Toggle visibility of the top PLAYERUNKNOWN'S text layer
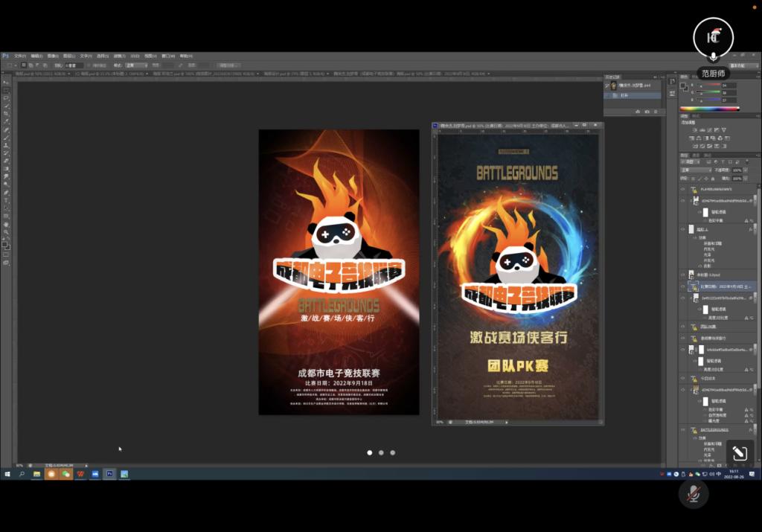Viewport: 762px width, 532px height. coord(683,190)
